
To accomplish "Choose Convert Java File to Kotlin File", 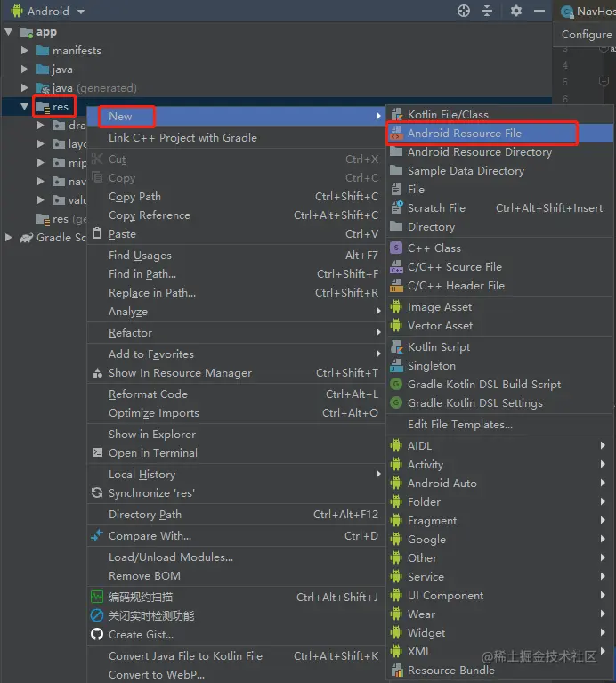I will coord(236,656).
